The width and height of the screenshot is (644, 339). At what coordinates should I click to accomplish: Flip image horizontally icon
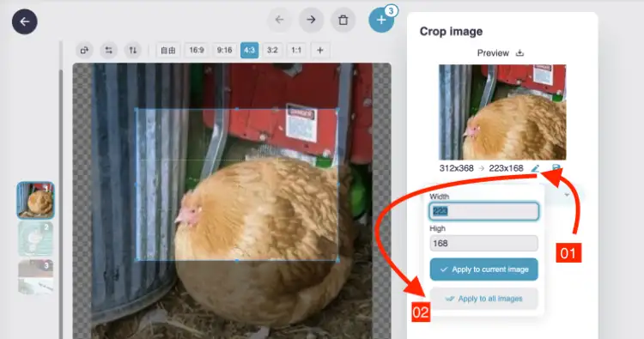[108, 50]
